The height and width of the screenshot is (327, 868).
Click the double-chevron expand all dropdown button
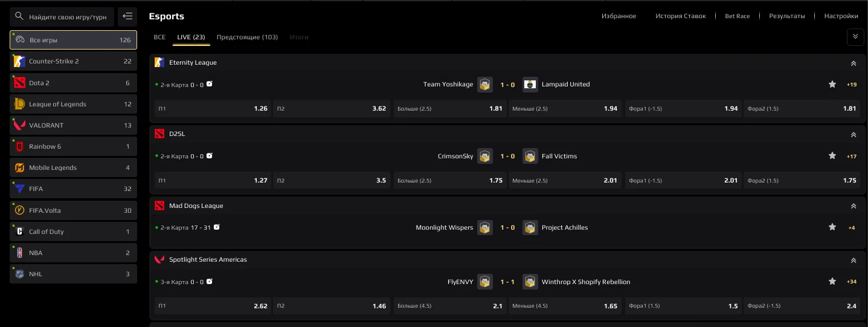coord(855,37)
